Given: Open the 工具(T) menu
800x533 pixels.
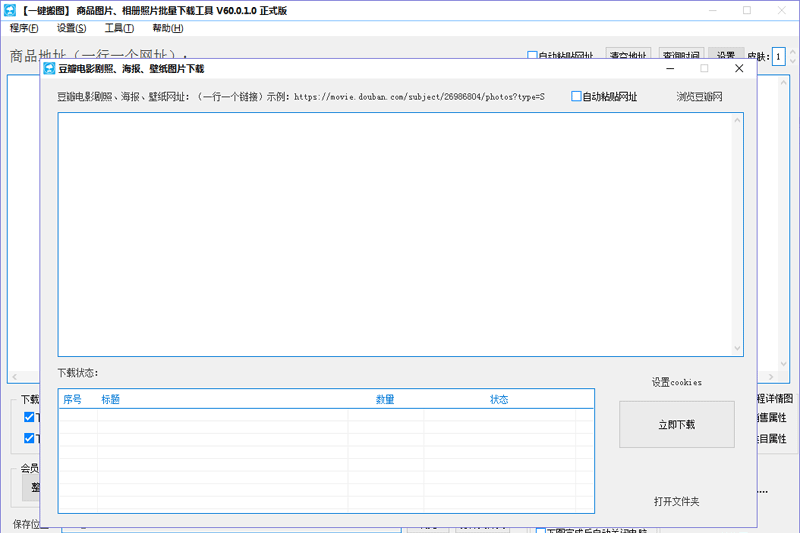Looking at the screenshot, I should [119, 28].
